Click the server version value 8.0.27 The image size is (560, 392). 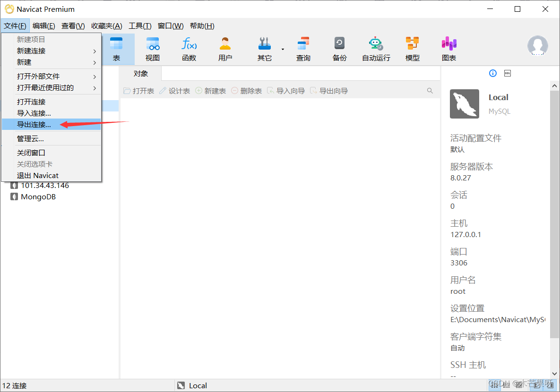460,178
